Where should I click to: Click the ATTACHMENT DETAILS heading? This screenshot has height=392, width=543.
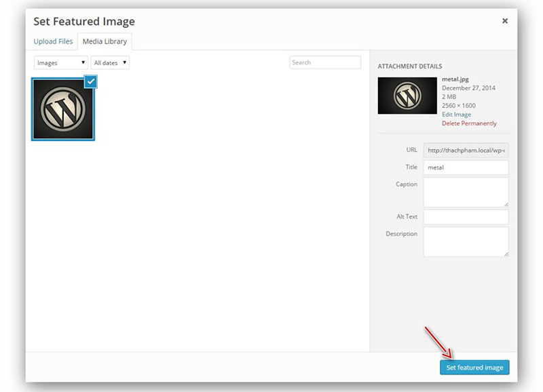[410, 66]
